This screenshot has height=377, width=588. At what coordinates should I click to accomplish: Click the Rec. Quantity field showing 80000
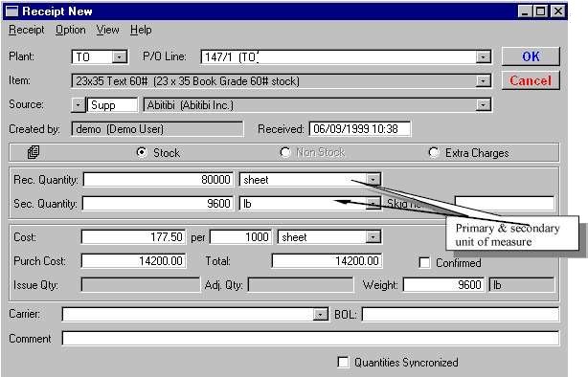(158, 180)
